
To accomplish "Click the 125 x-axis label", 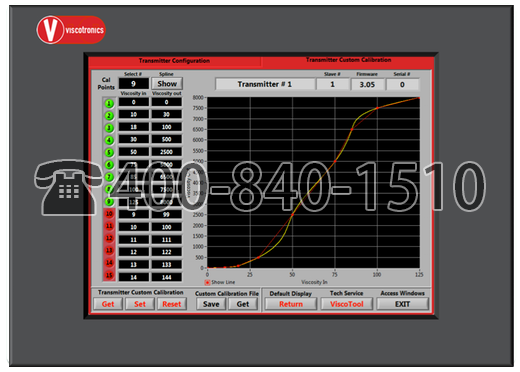I will [419, 275].
